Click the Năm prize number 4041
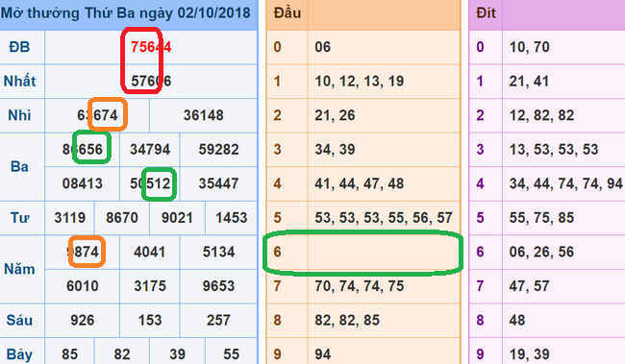This screenshot has width=625, height=364. 150,252
